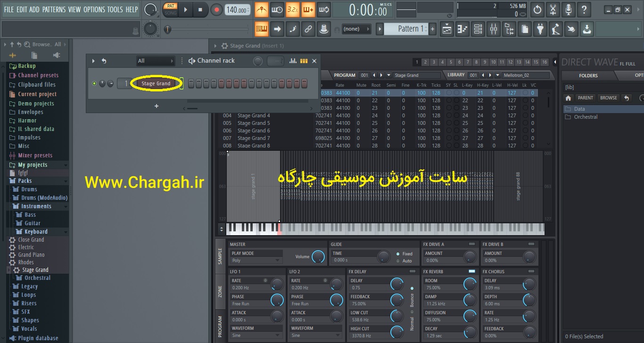
Task: Click the link-to-controller chain icon
Action: click(308, 29)
